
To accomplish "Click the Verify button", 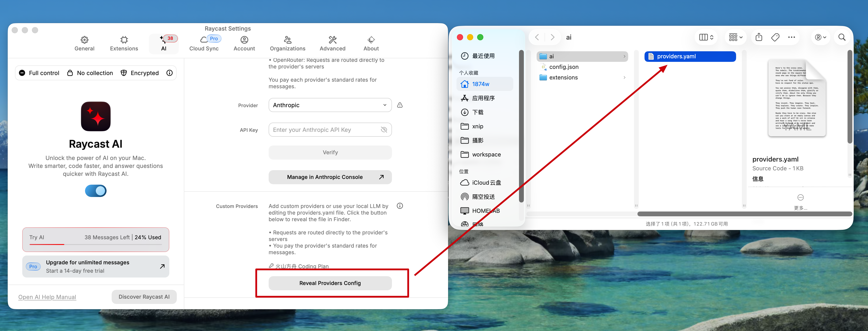I will (x=330, y=152).
